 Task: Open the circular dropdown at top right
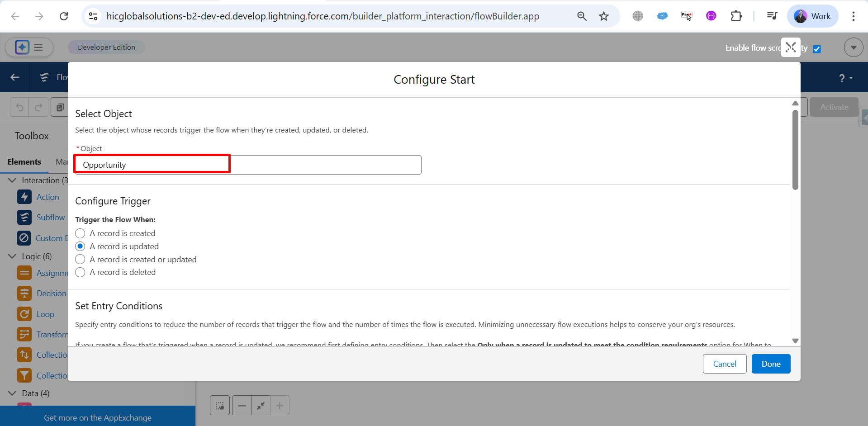point(854,47)
